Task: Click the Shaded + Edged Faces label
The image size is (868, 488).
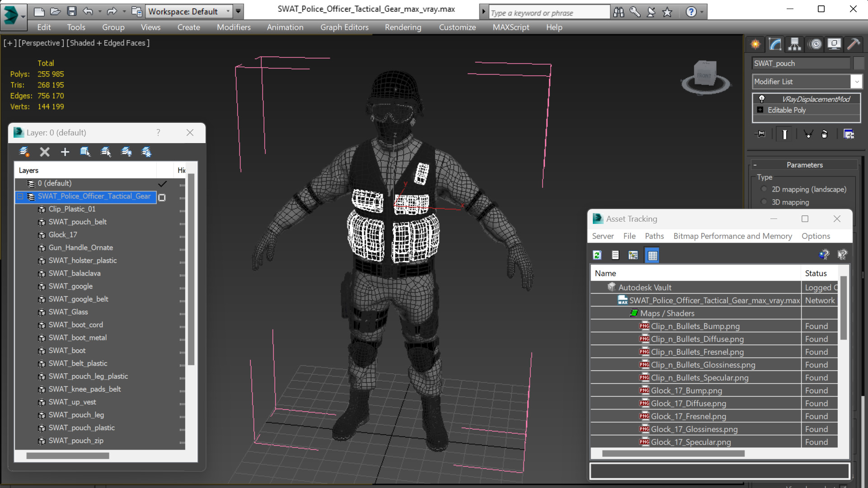Action: tap(108, 43)
